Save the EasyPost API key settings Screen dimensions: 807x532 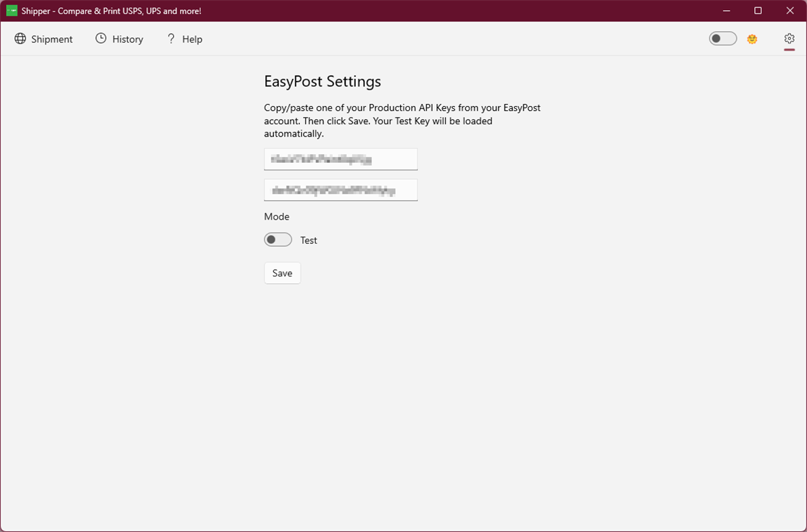[x=282, y=272]
